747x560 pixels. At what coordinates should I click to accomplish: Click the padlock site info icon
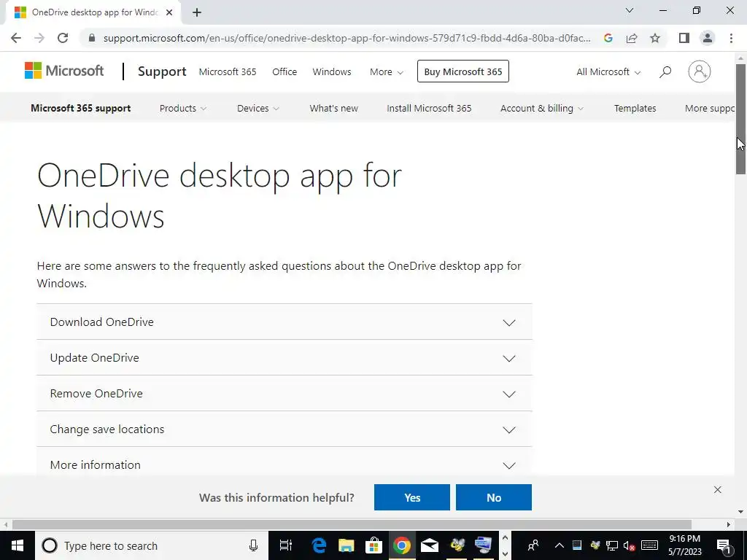tap(92, 38)
